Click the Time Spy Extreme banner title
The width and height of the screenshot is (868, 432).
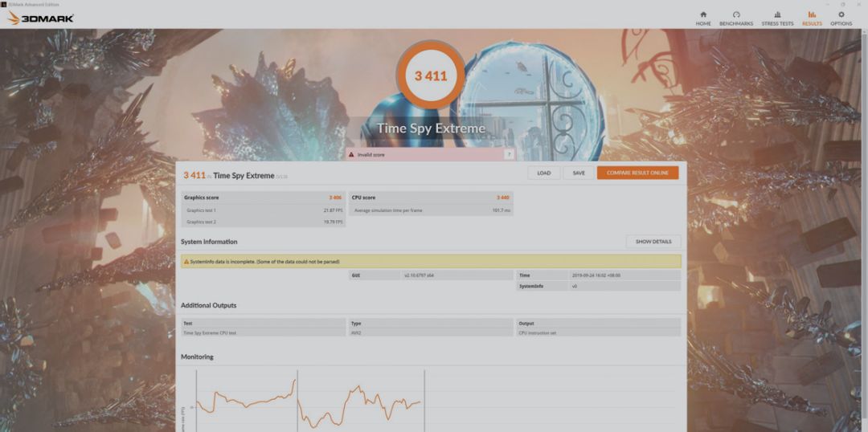point(431,128)
